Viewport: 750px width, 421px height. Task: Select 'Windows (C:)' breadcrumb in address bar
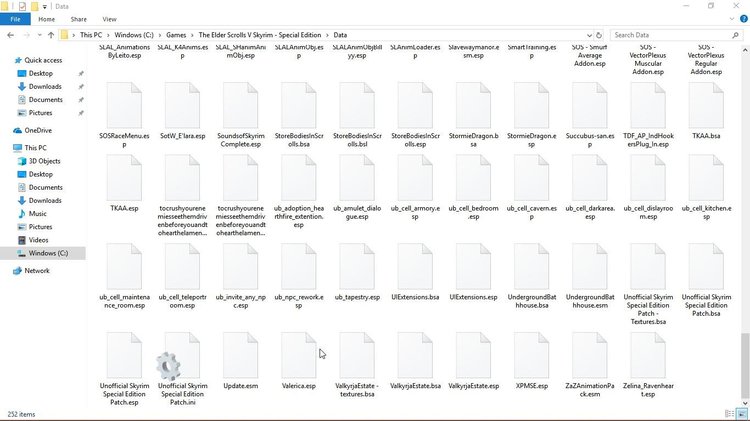[134, 35]
